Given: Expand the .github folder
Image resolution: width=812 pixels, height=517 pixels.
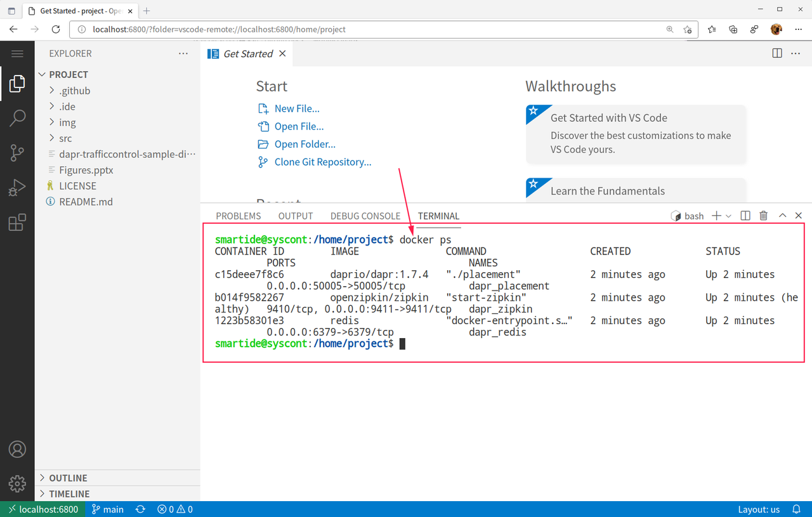Looking at the screenshot, I should tap(117, 91).
